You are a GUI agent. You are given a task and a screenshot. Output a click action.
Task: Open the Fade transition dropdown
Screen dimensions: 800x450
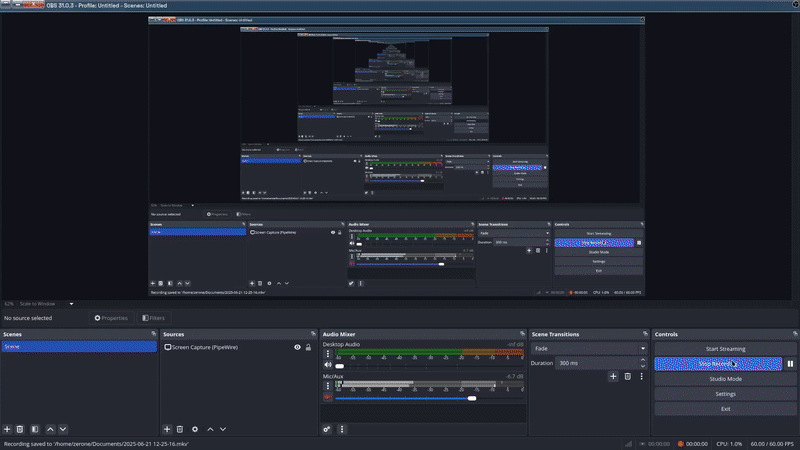tap(589, 348)
